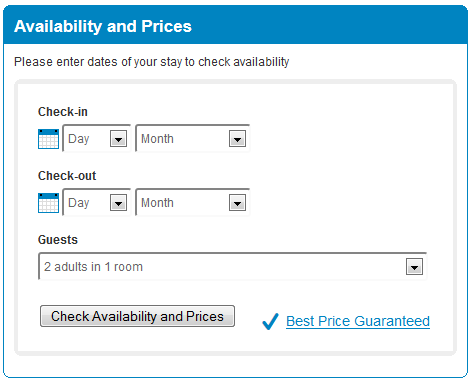Expand the Check-out Day select box
The width and height of the screenshot is (470, 383).
tap(96, 202)
